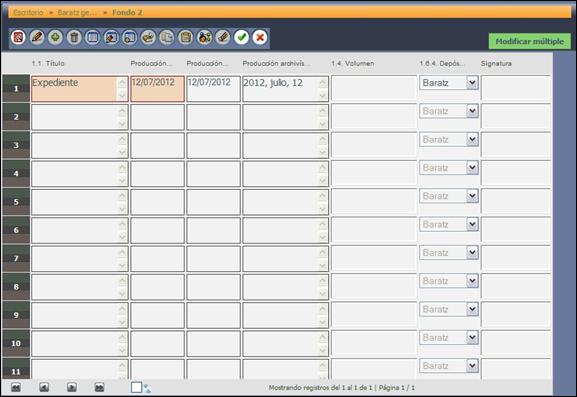This screenshot has height=397, width=577.
Task: Open the Baratz dropdown in row 2
Action: 472,111
